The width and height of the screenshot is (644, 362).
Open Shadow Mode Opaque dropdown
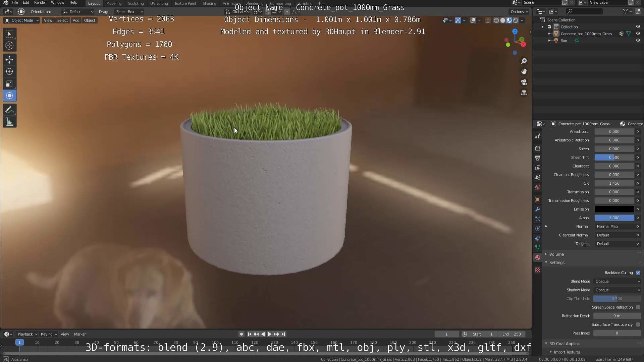(x=617, y=290)
